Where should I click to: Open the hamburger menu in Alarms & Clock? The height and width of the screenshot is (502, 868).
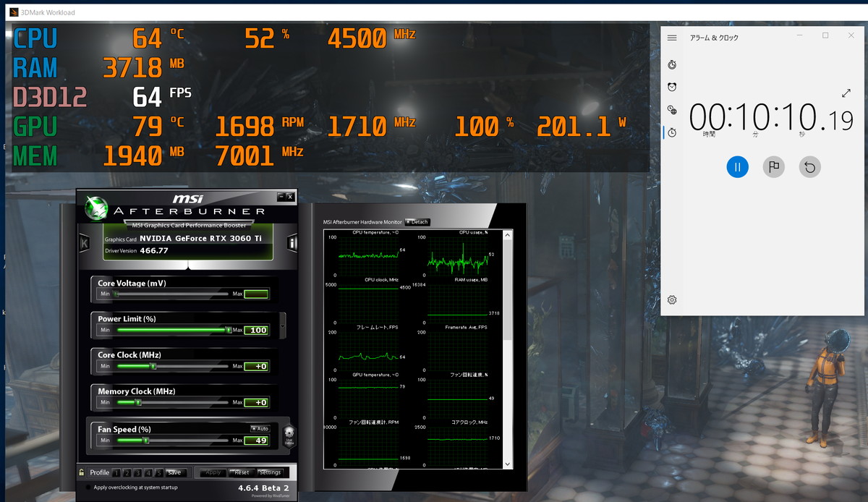tap(672, 38)
